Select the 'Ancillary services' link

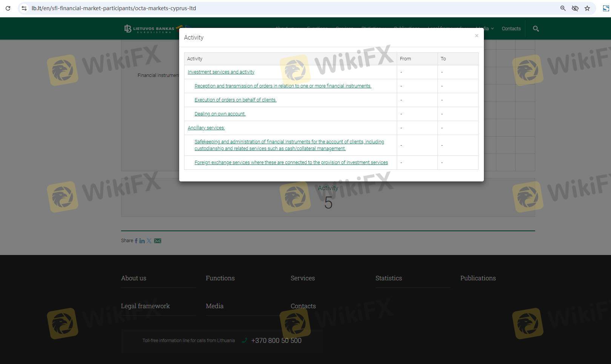tap(206, 128)
